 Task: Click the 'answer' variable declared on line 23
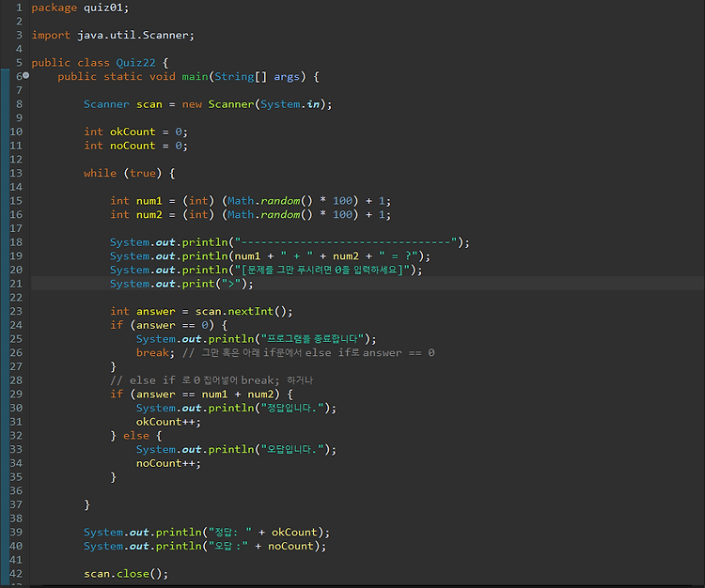pos(155,311)
